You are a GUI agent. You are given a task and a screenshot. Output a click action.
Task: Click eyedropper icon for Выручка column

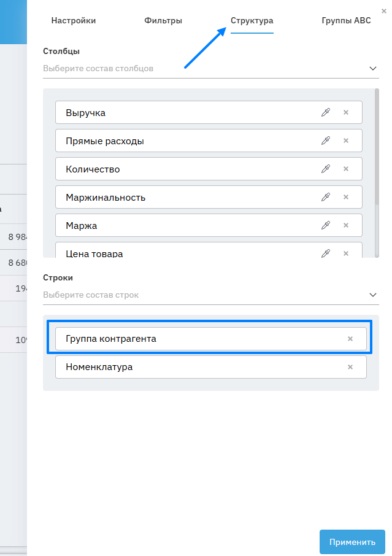pyautogui.click(x=326, y=112)
